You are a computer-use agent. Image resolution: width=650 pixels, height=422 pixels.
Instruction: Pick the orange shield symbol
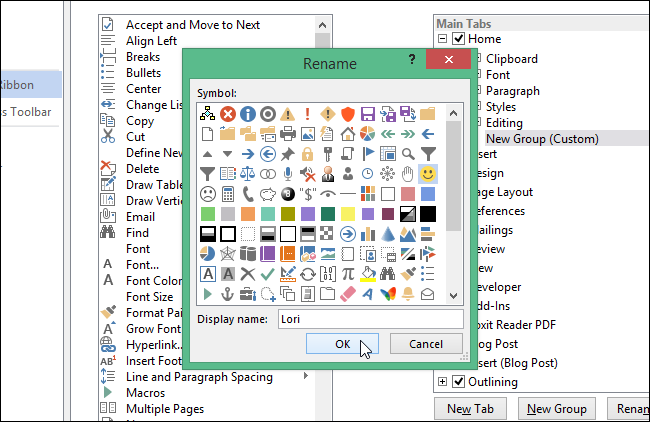[x=348, y=114]
